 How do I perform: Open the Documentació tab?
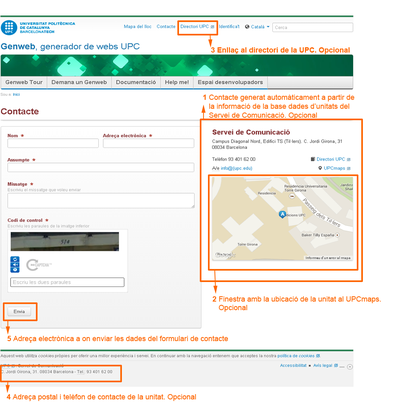tap(136, 82)
